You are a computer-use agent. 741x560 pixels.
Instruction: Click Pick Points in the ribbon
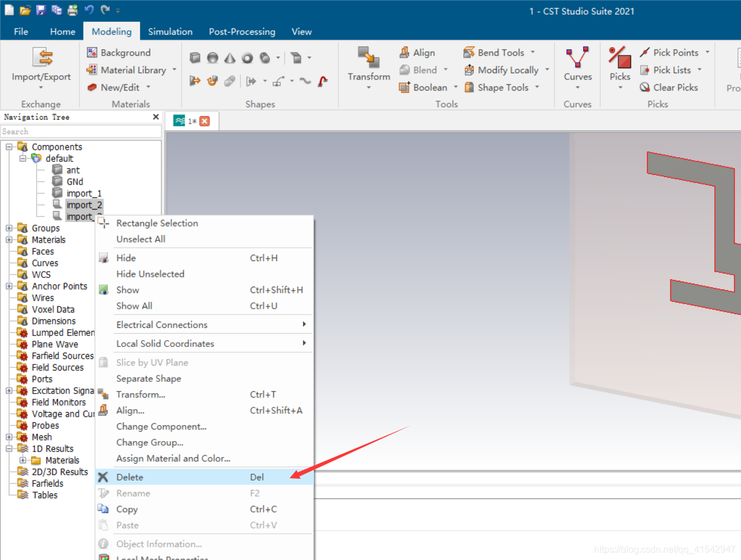[x=675, y=52]
